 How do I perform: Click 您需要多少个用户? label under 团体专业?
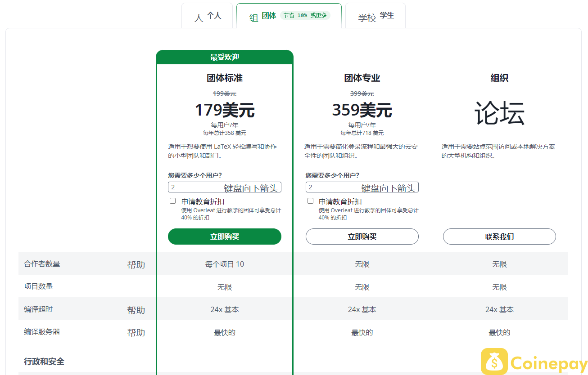tap(332, 175)
